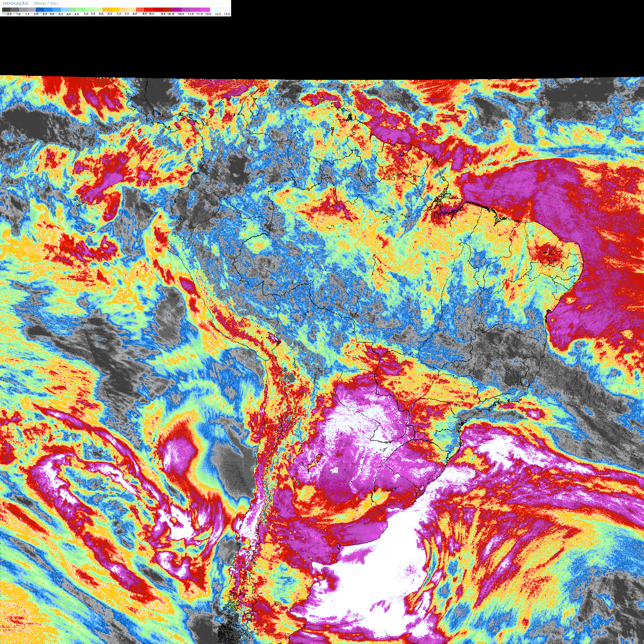
Task: Click the 5.0 legend value
Action: (x=86, y=14)
